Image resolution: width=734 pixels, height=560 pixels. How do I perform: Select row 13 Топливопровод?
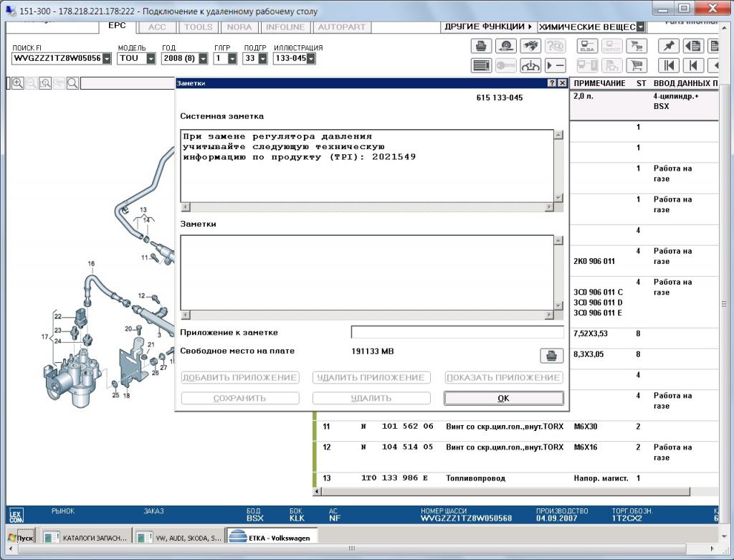[x=515, y=478]
